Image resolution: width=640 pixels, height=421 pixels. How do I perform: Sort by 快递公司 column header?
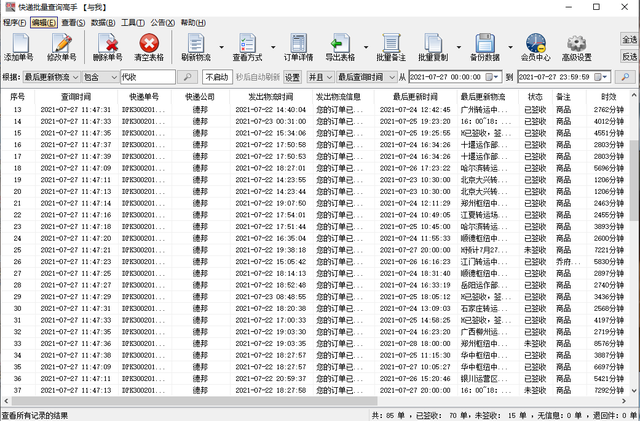[200, 97]
